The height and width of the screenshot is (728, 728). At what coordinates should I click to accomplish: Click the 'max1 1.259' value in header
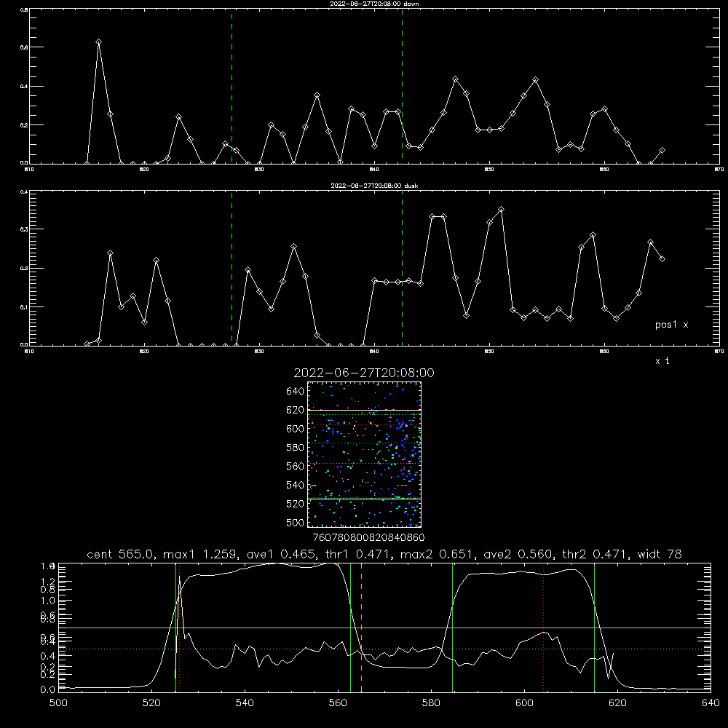coord(201,554)
